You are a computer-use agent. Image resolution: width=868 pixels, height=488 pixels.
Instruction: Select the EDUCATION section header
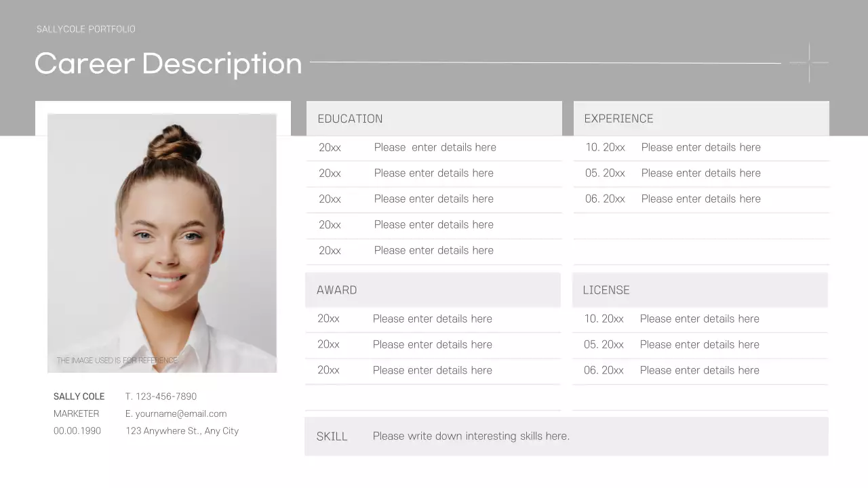pyautogui.click(x=350, y=119)
